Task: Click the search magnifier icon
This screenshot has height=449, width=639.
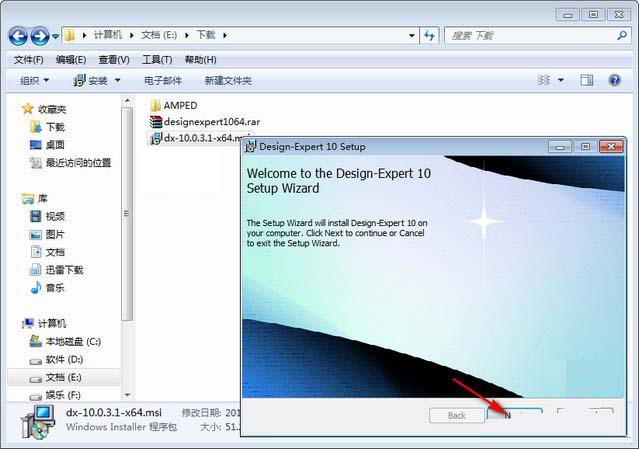Action: pos(622,35)
